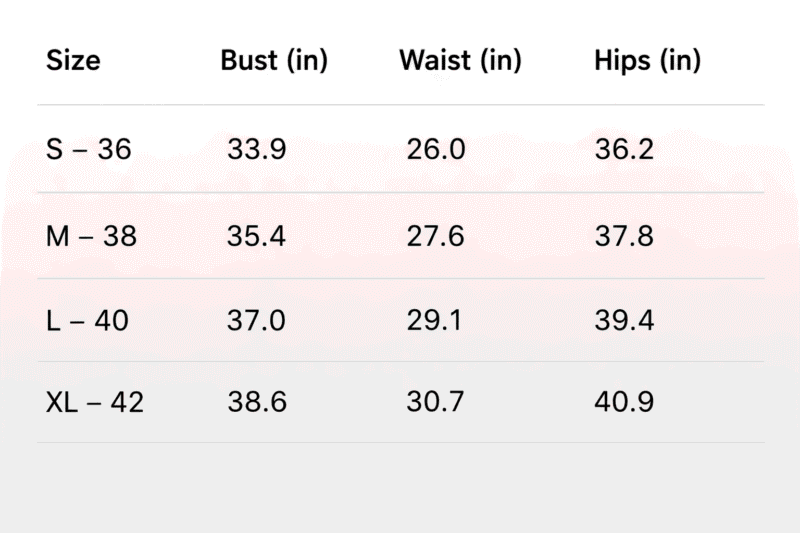The width and height of the screenshot is (800, 533).
Task: Select the Waist (in) column header
Action: coord(460,61)
